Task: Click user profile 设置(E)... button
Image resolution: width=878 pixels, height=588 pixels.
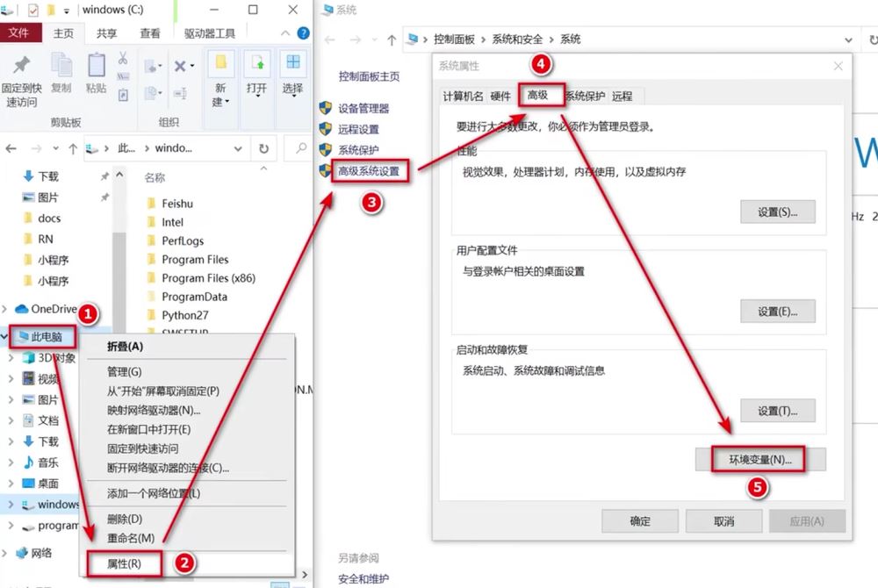Action: click(x=777, y=312)
